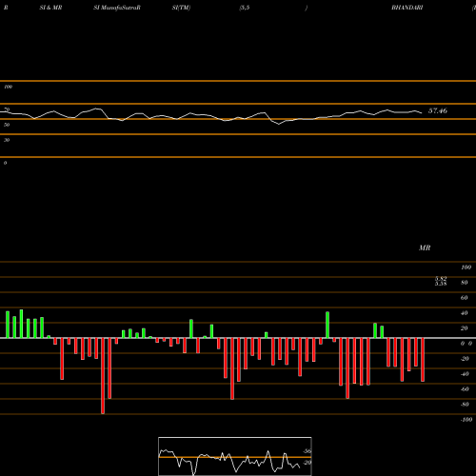476x476 pixels.
Task: Click the '(5,5' parameter text
Action: [245, 8]
